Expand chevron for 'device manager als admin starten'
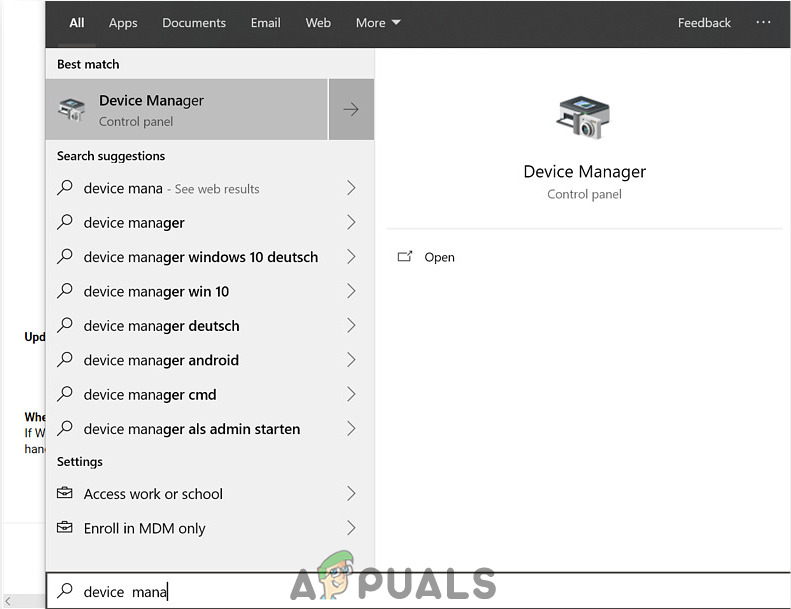 [x=351, y=428]
